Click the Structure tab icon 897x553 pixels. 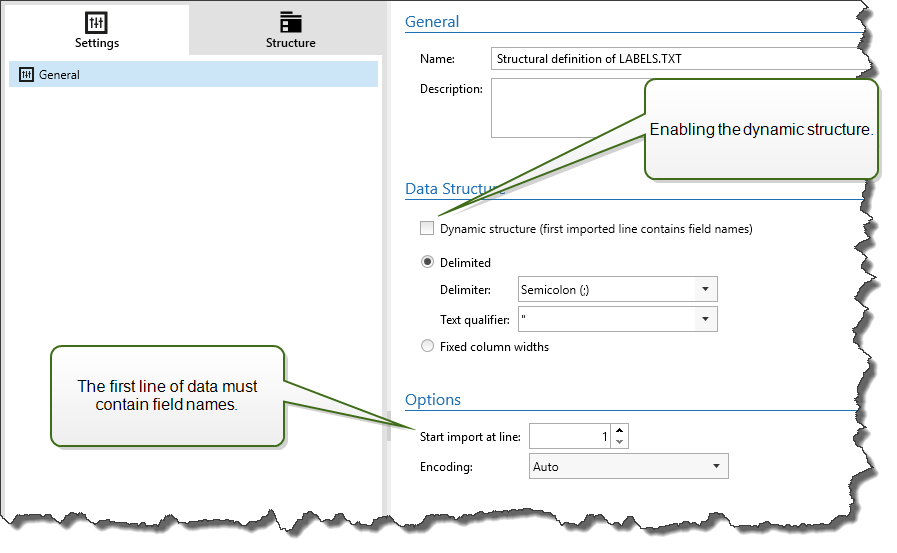(x=291, y=22)
